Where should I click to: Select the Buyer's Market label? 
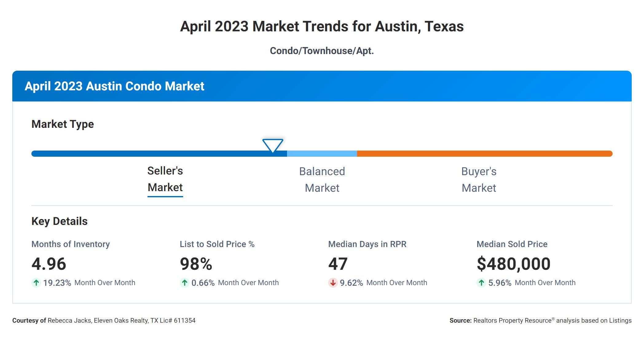tap(479, 179)
